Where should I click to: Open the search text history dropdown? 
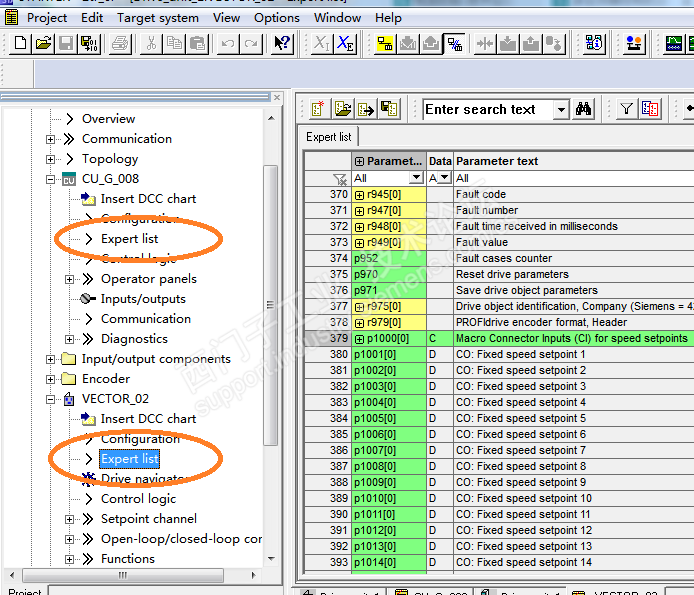(x=561, y=109)
